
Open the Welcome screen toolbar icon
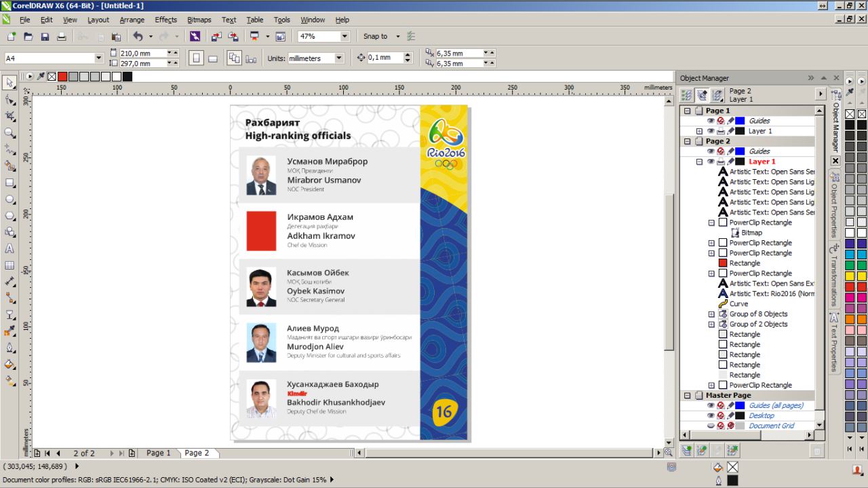coord(281,37)
